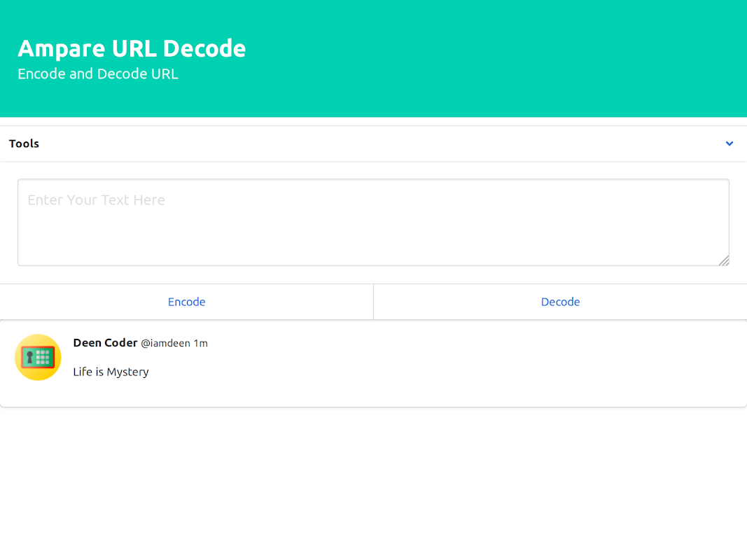Open Deen Coder's round avatar image
Viewport: 747px width, 560px height.
(38, 357)
